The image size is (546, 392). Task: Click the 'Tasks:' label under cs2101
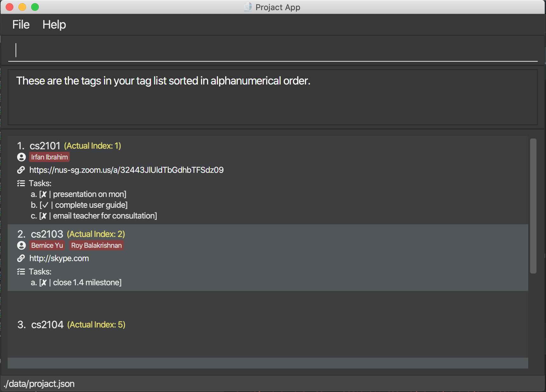coord(40,183)
